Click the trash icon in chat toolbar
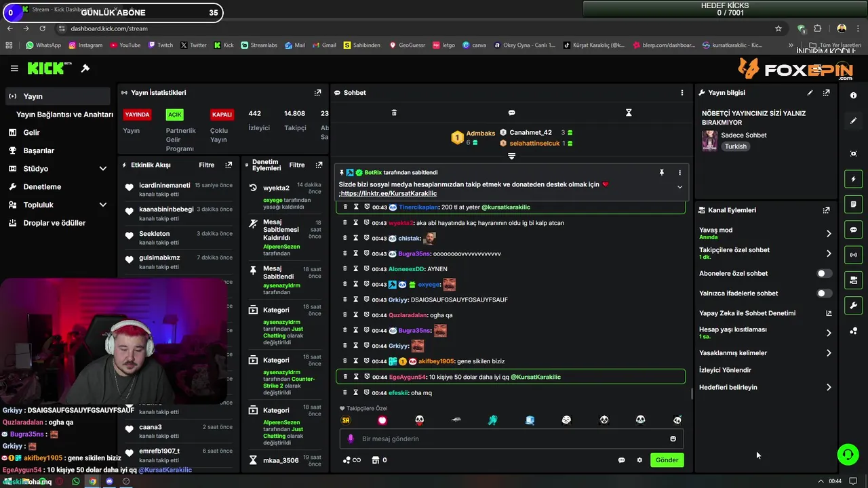This screenshot has width=868, height=488. tap(394, 113)
